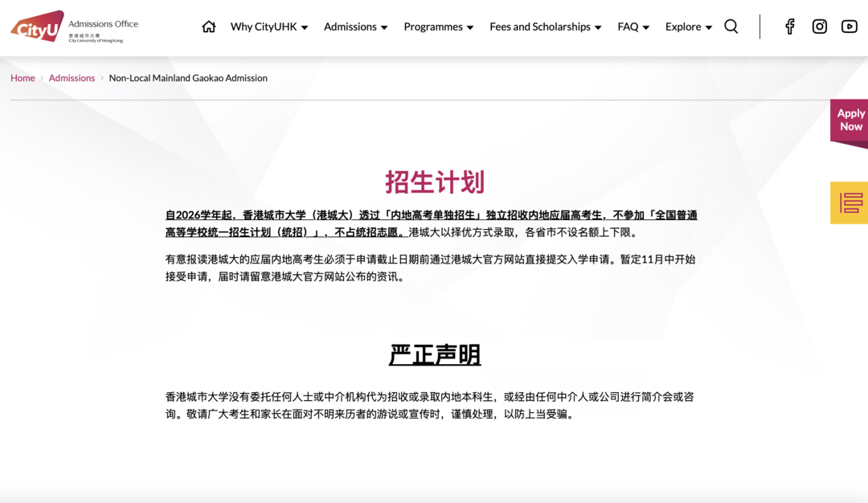Open the Explore menu

point(683,27)
